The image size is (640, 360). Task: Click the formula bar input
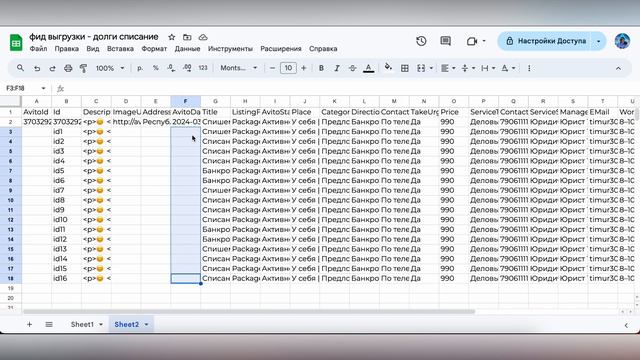click(x=351, y=88)
